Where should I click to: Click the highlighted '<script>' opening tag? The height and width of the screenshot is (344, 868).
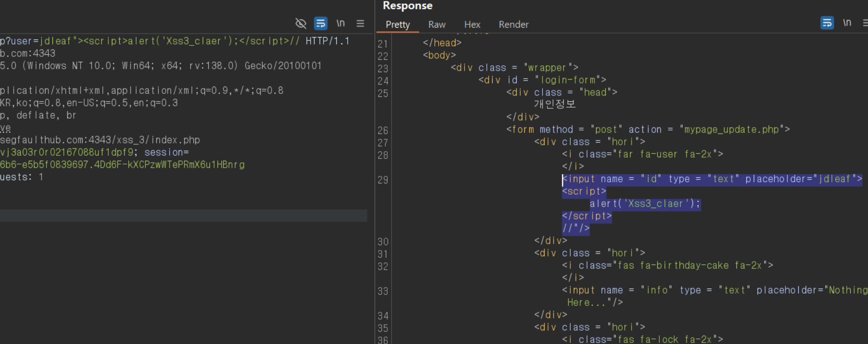(x=584, y=191)
